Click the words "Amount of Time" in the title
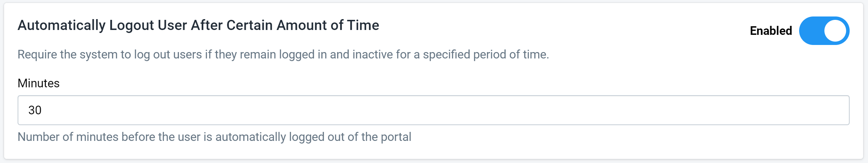The width and height of the screenshot is (868, 163). pyautogui.click(x=328, y=25)
